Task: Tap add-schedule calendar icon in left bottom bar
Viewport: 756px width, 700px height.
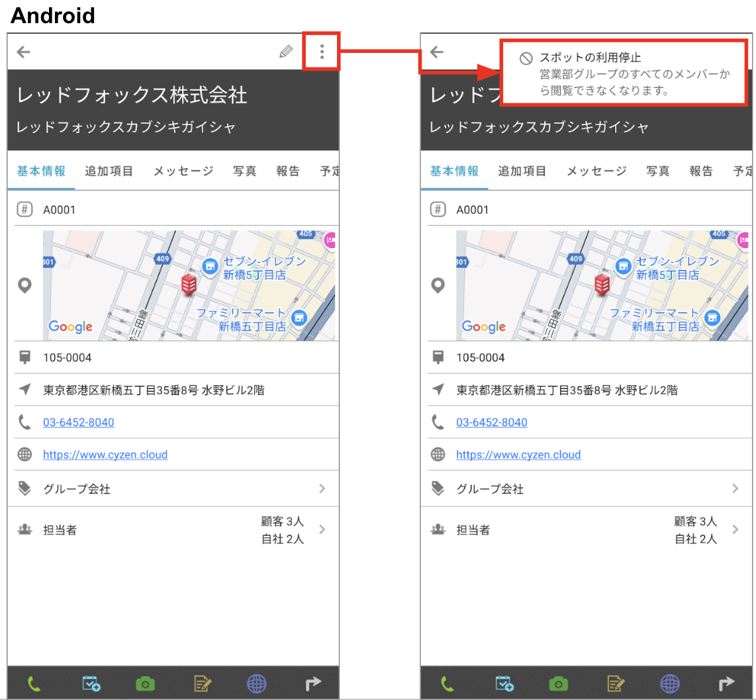Action: pos(91,683)
